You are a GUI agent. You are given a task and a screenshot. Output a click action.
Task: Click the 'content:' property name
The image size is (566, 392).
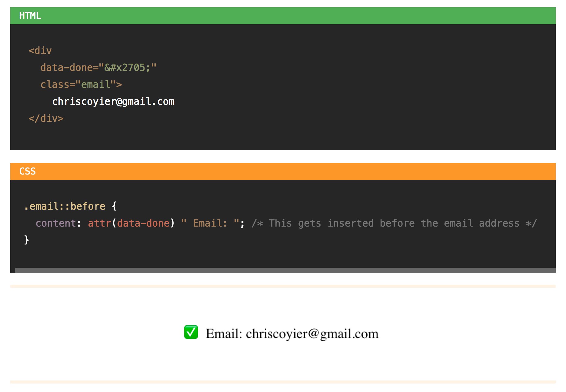[x=58, y=223]
